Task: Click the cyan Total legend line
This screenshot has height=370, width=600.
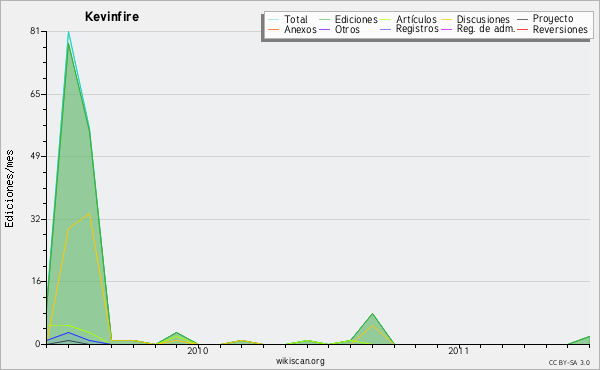Action: [x=274, y=19]
